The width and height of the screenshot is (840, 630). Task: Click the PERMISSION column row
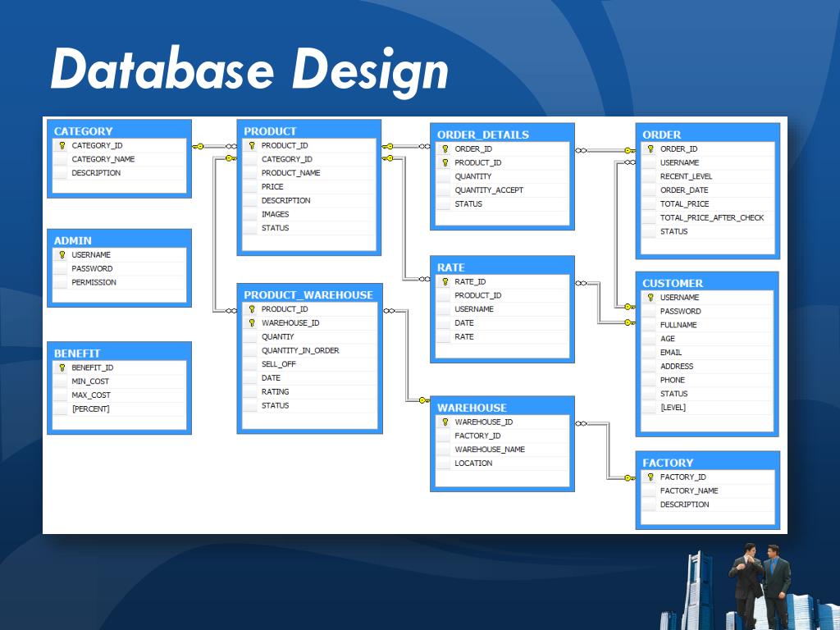point(120,282)
